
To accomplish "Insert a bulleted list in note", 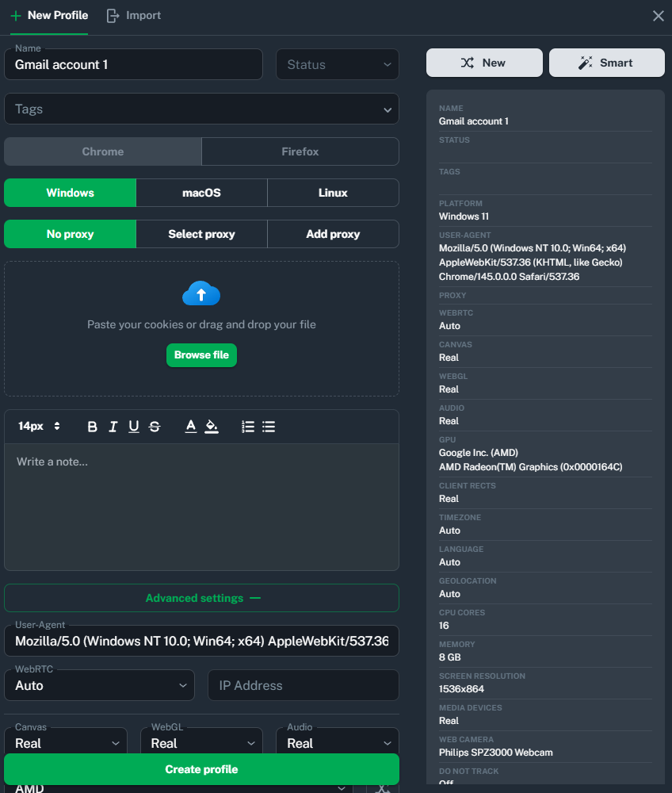I will tap(269, 427).
